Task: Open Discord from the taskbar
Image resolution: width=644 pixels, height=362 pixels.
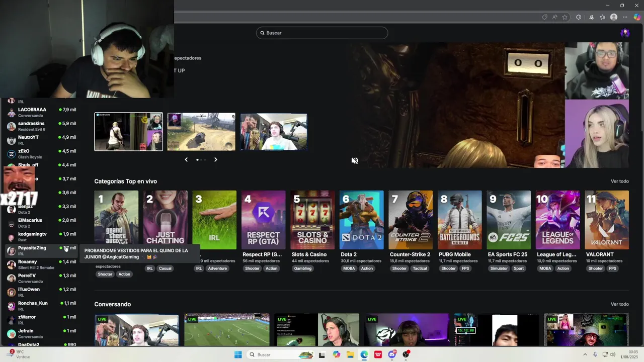Action: [392, 354]
